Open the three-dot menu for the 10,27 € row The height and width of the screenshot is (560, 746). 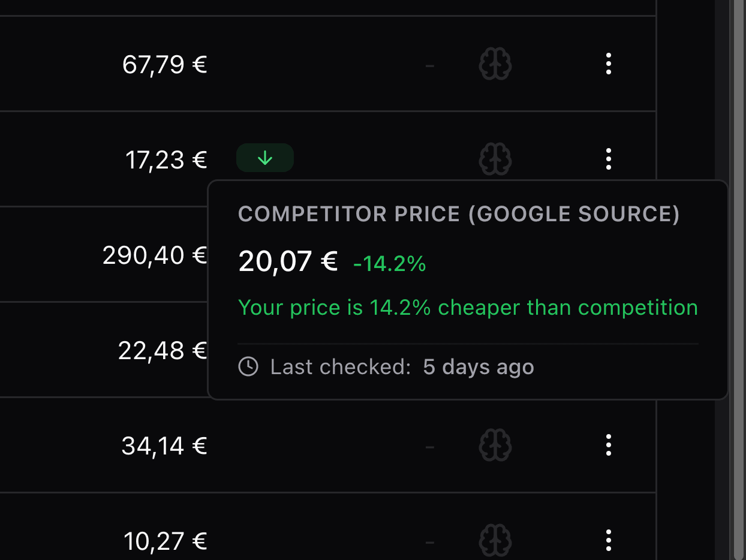609,540
